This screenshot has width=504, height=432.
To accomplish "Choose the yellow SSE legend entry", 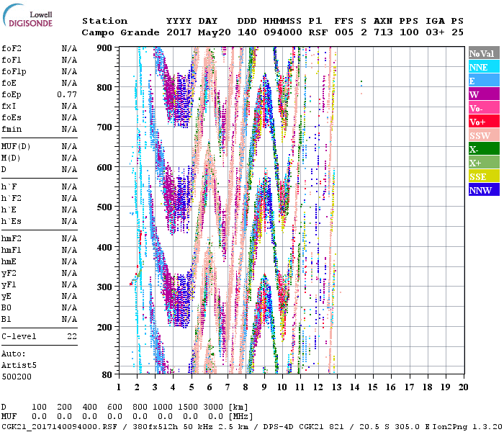I will pyautogui.click(x=483, y=176).
